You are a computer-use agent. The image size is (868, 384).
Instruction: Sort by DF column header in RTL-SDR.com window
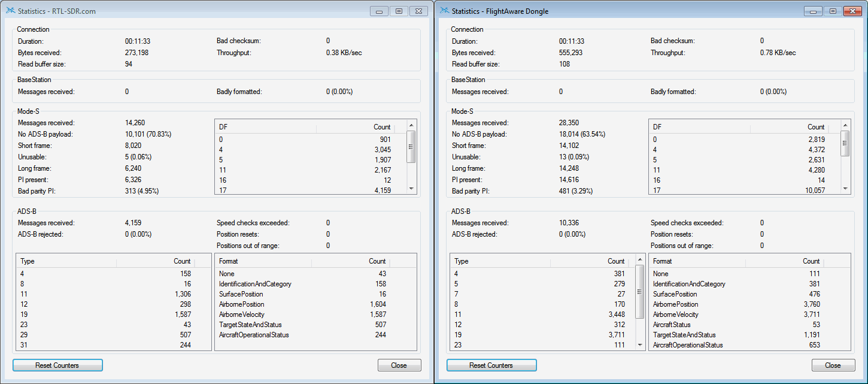(x=266, y=127)
